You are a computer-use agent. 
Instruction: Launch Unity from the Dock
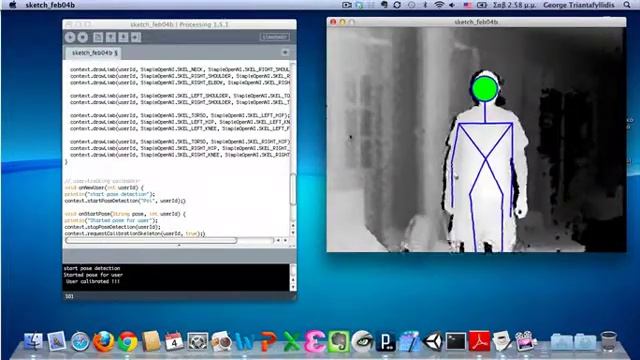coord(433,341)
